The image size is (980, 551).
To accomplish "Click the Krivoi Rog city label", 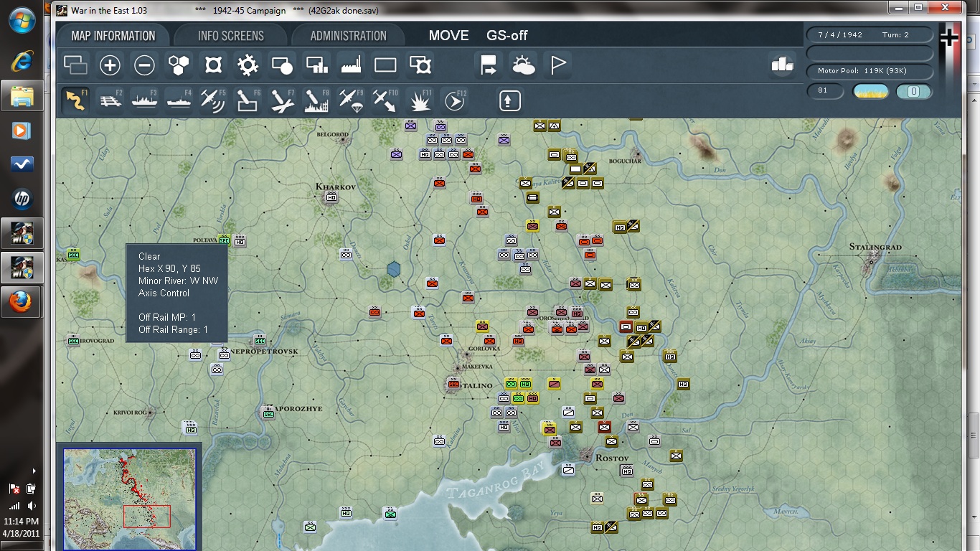I will tap(130, 413).
